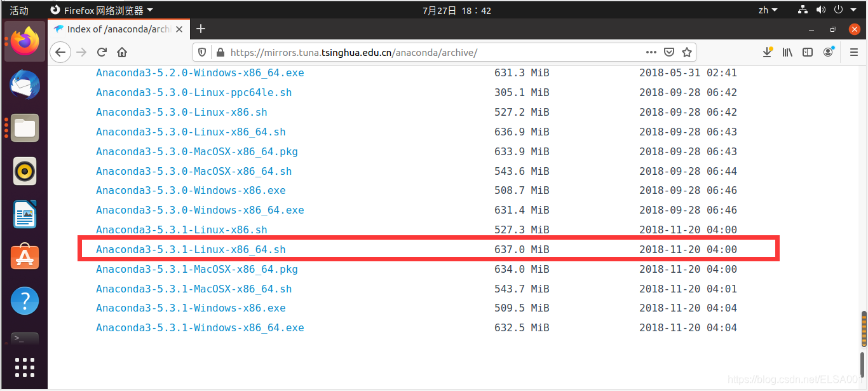Open the Files manager in dock
Viewport: 868px width, 391px height.
[25, 128]
